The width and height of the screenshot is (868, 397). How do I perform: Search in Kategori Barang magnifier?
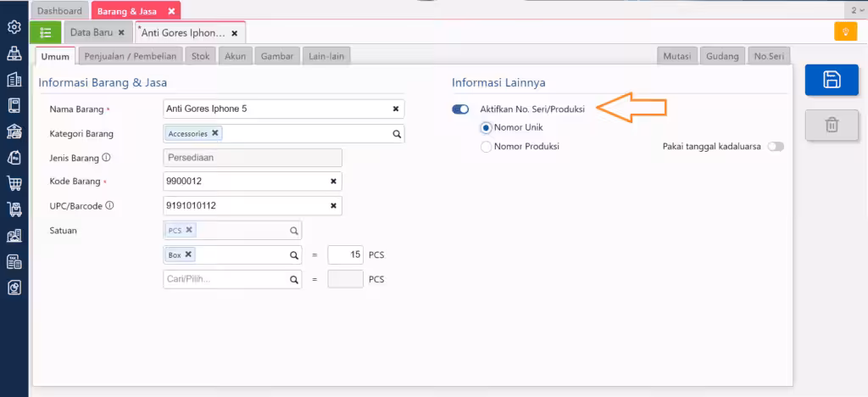(397, 133)
